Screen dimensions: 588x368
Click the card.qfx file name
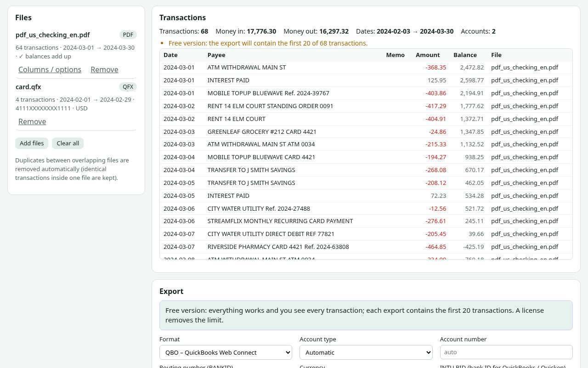[x=28, y=87]
